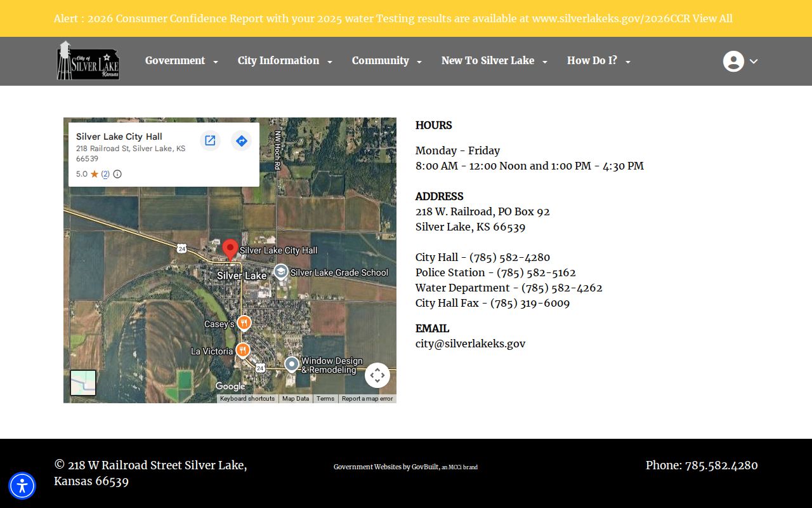Click the HOURS heading
The height and width of the screenshot is (508, 812).
[x=434, y=125]
